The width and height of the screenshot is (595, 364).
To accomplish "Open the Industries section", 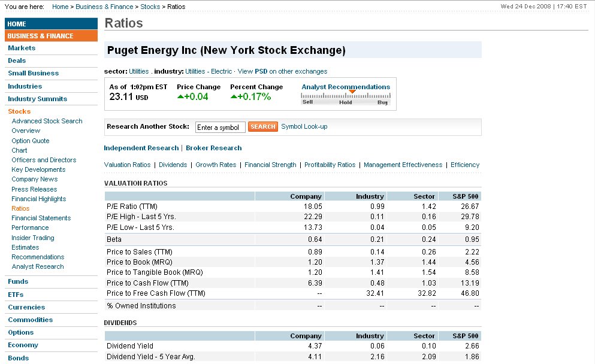I will point(25,86).
